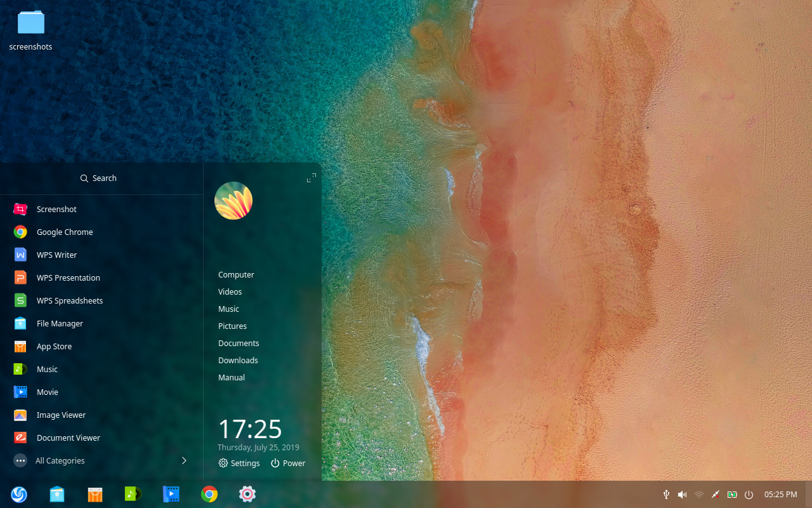This screenshot has width=812, height=508.
Task: Click the volume speaker tray icon
Action: pyautogui.click(x=683, y=495)
